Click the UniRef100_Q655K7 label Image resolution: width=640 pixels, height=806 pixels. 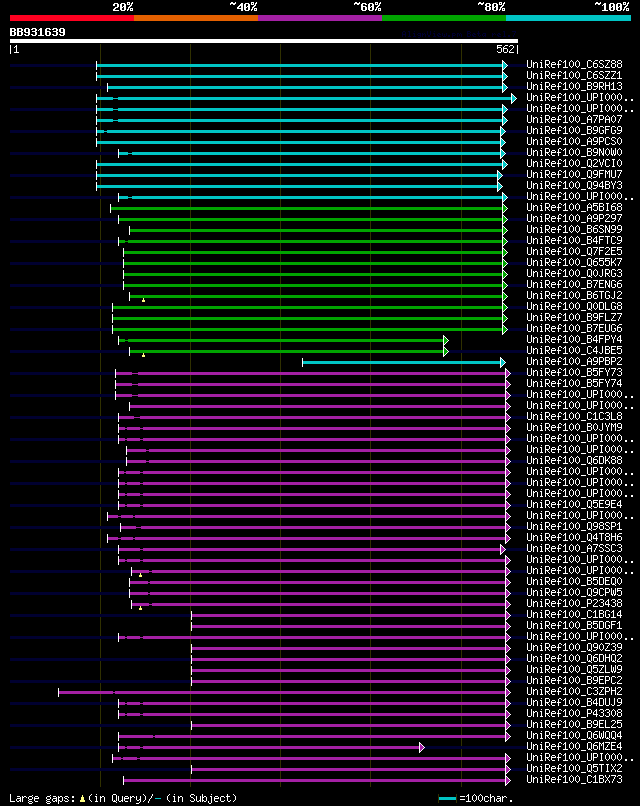tap(574, 262)
